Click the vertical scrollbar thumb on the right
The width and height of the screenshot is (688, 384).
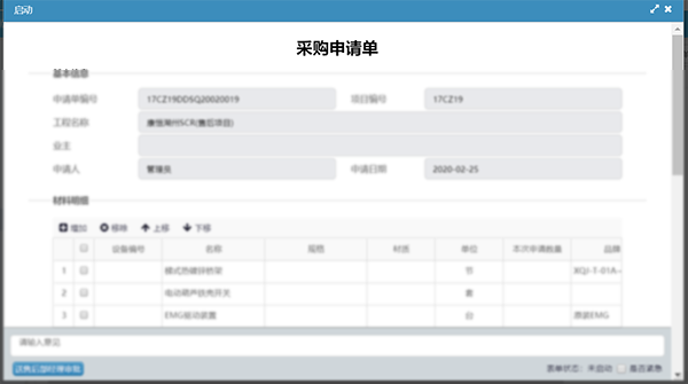677,105
